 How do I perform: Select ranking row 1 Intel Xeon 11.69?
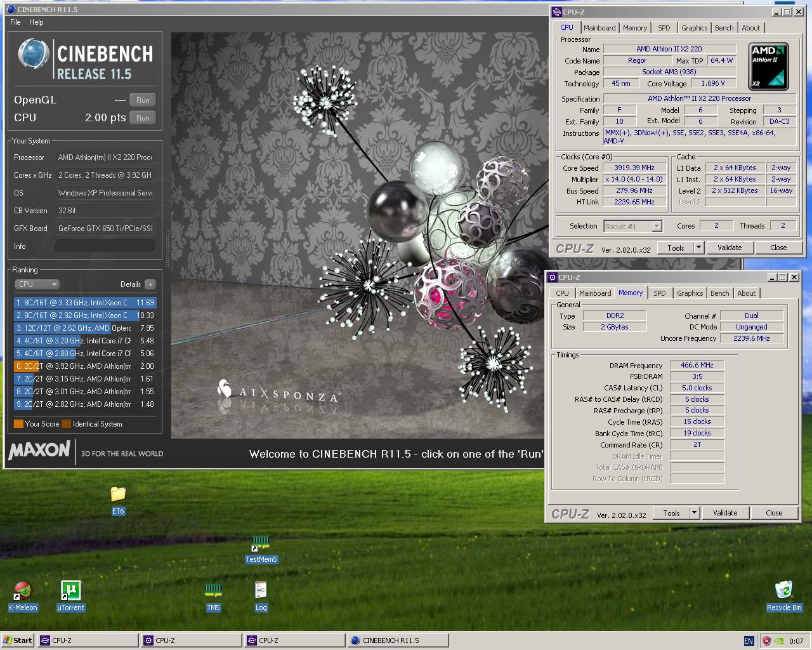pos(85,303)
